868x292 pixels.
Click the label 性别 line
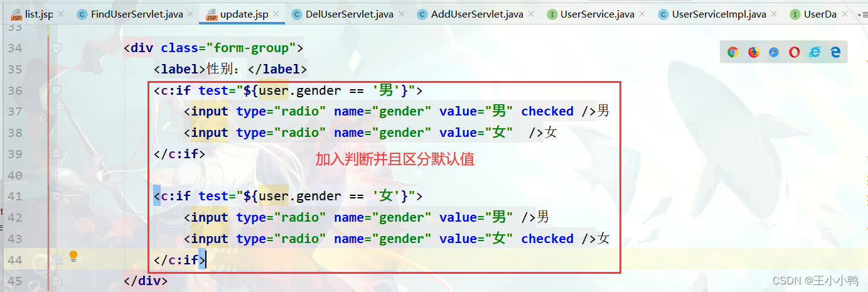pyautogui.click(x=230, y=69)
